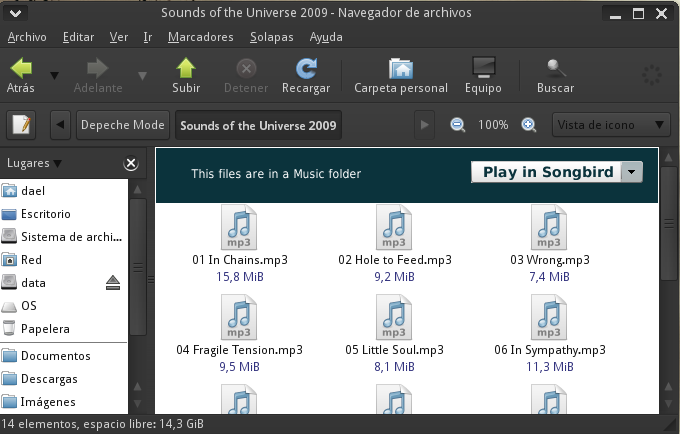The width and height of the screenshot is (680, 434).
Task: Select 03 Wrong.mp3 file icon
Action: click(549, 227)
